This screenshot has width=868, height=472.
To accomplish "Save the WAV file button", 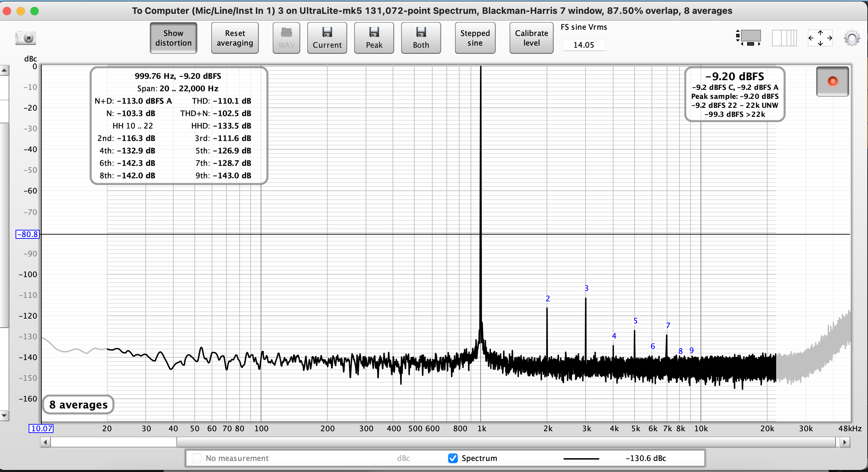I will [x=286, y=38].
